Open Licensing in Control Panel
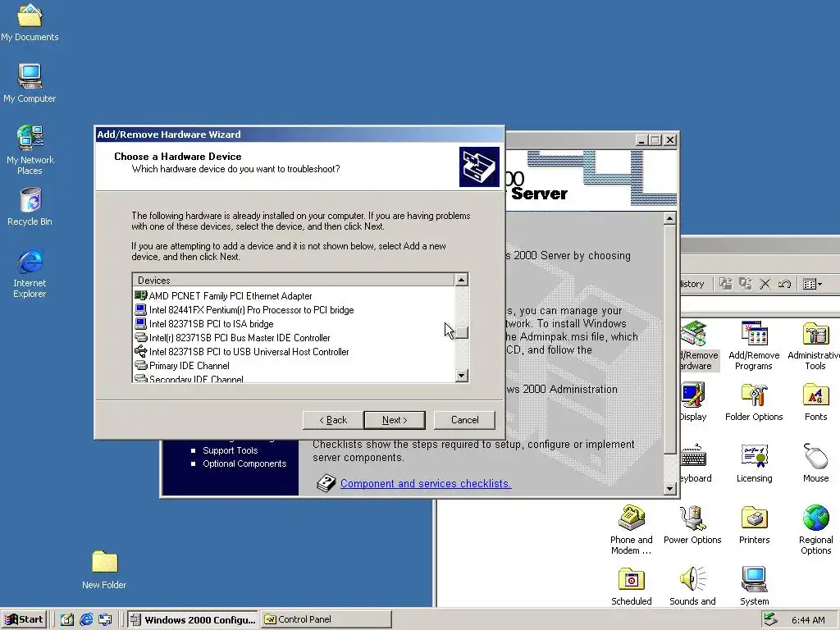The height and width of the screenshot is (630, 840). coord(755,463)
